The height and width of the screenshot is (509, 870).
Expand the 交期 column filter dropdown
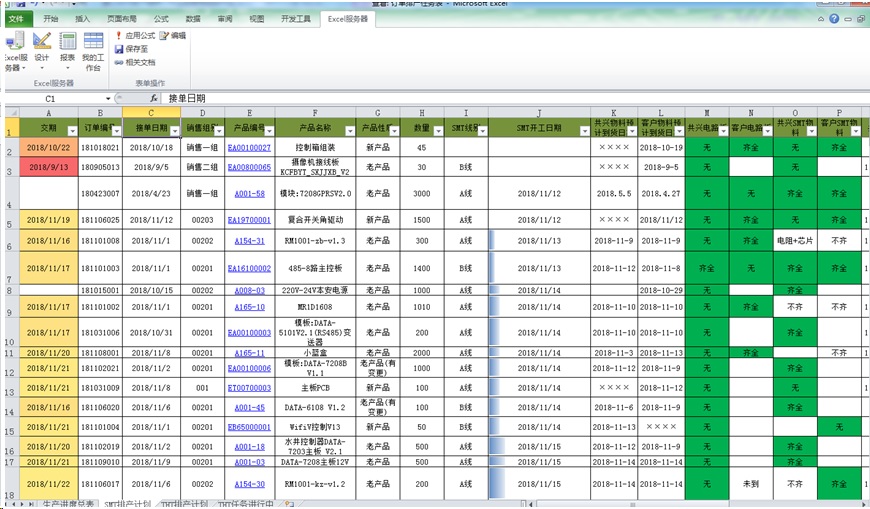tap(71, 131)
